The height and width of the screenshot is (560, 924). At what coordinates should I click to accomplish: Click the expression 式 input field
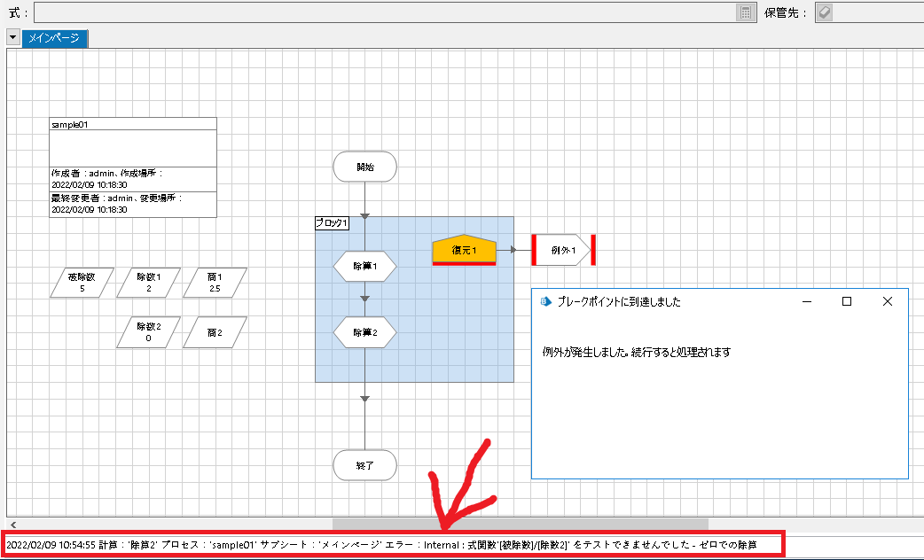tap(384, 12)
